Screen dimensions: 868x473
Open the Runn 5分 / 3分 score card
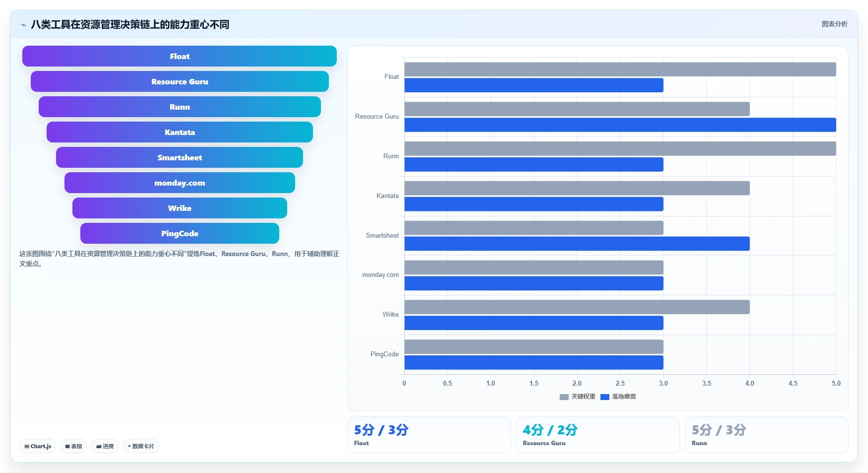767,435
